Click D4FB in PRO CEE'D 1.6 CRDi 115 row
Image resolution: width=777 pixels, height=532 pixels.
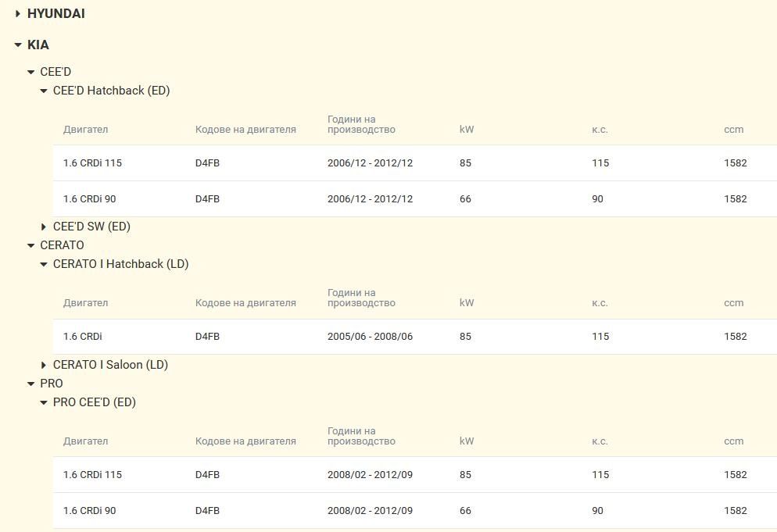click(207, 474)
